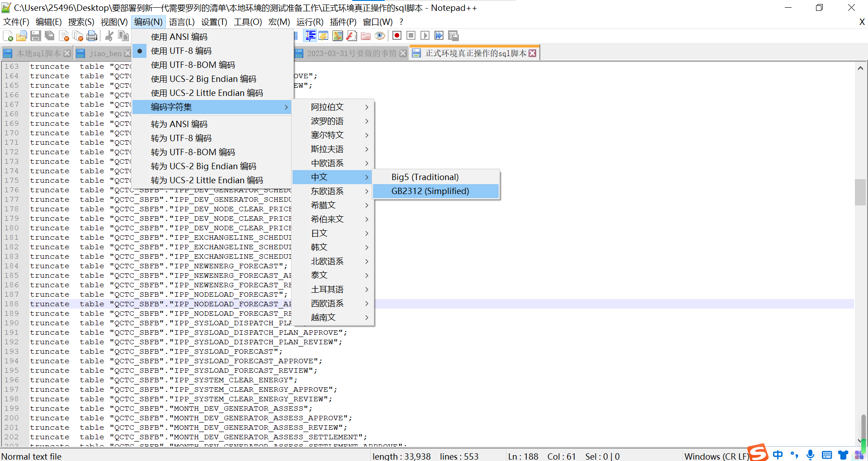Cut selection with the scissors icon
The image size is (868, 461).
(x=109, y=36)
